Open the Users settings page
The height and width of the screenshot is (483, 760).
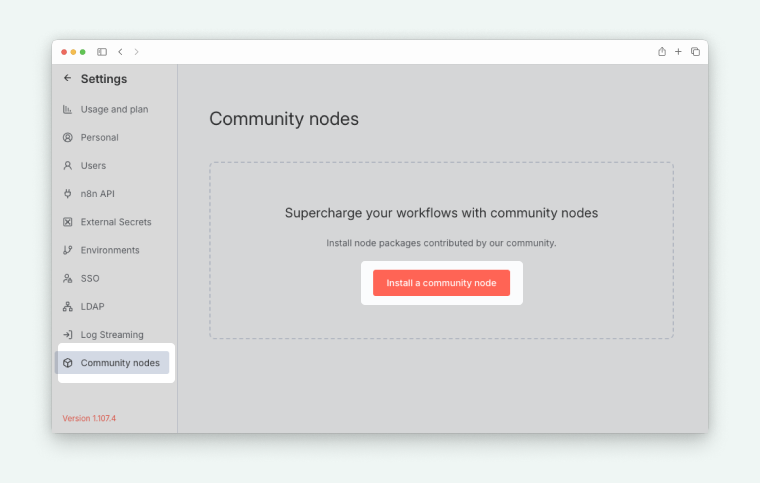point(93,166)
